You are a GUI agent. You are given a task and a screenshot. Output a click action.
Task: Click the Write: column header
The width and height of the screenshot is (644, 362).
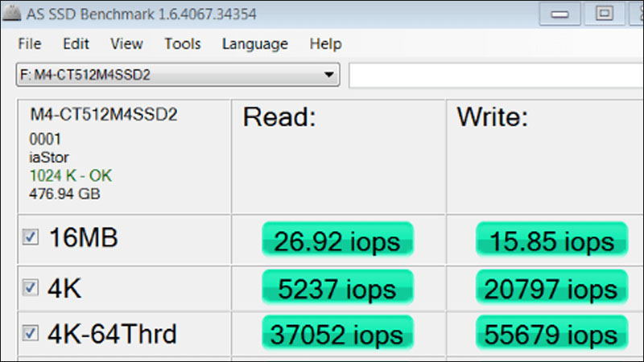(x=493, y=117)
